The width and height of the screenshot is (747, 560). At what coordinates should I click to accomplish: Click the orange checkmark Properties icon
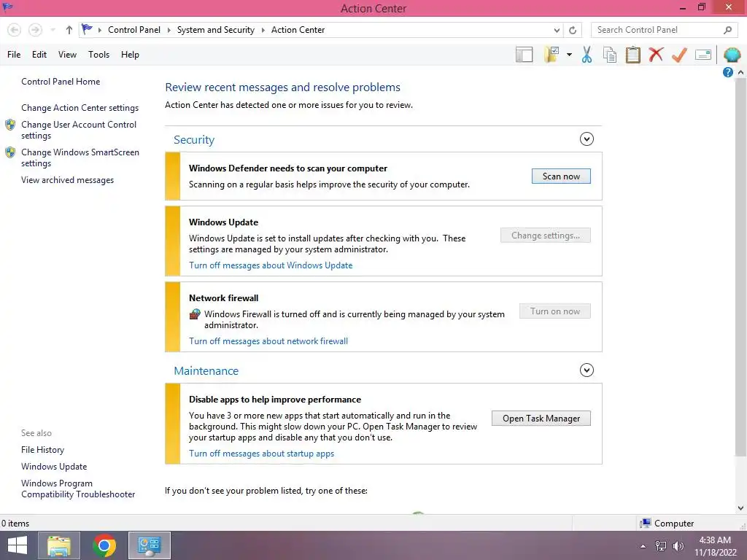[x=679, y=54]
